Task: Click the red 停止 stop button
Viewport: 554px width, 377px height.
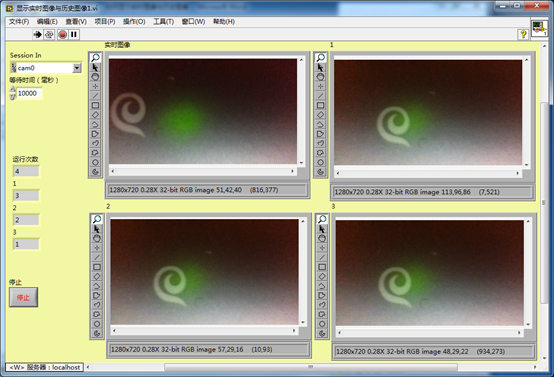Action: pos(23,297)
